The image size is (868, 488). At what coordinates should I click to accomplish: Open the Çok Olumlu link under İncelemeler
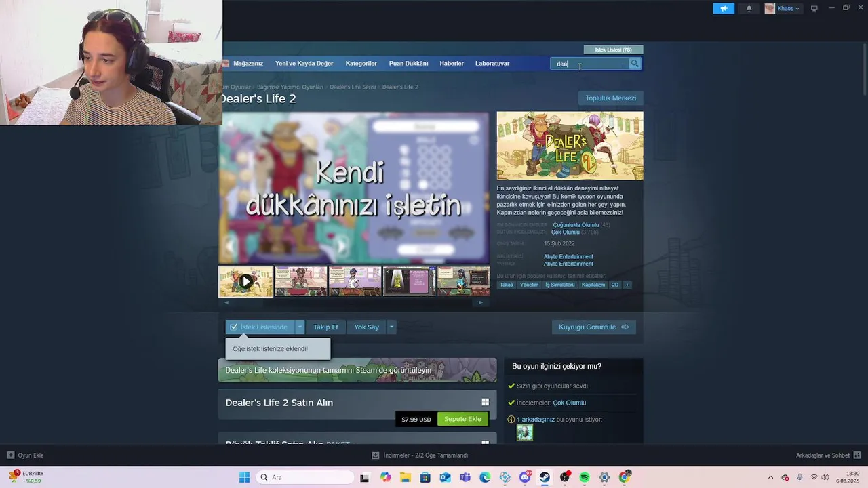tap(570, 403)
